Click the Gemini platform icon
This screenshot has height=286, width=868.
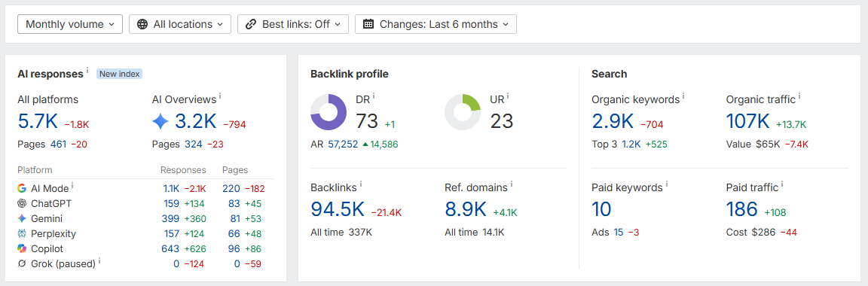click(x=22, y=218)
